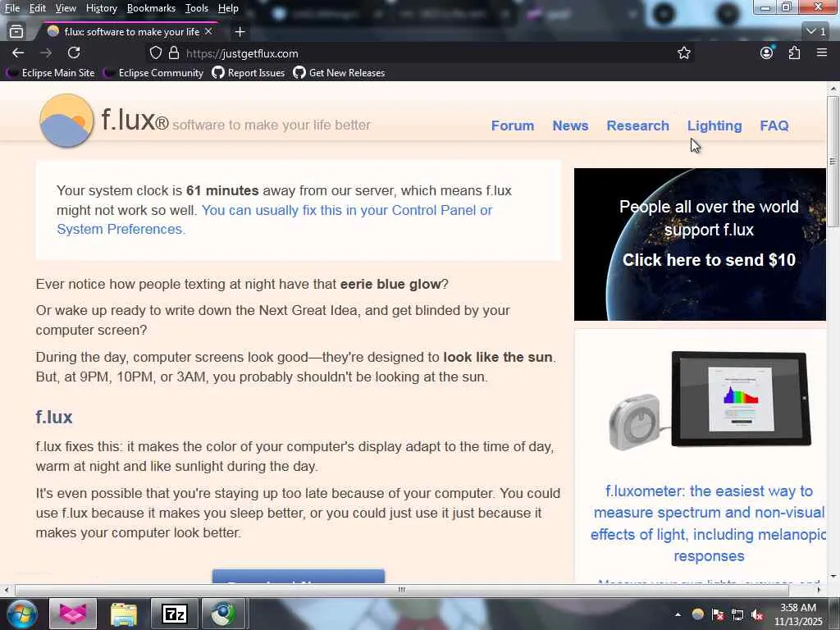
Task: Click the blue download button at bottom
Action: [x=299, y=577]
